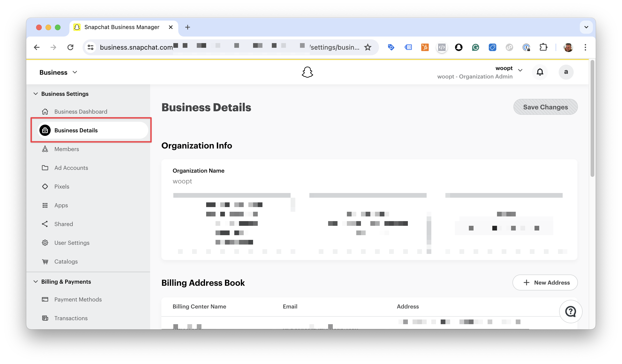
Task: Open Pixels diamond icon
Action: 45,186
